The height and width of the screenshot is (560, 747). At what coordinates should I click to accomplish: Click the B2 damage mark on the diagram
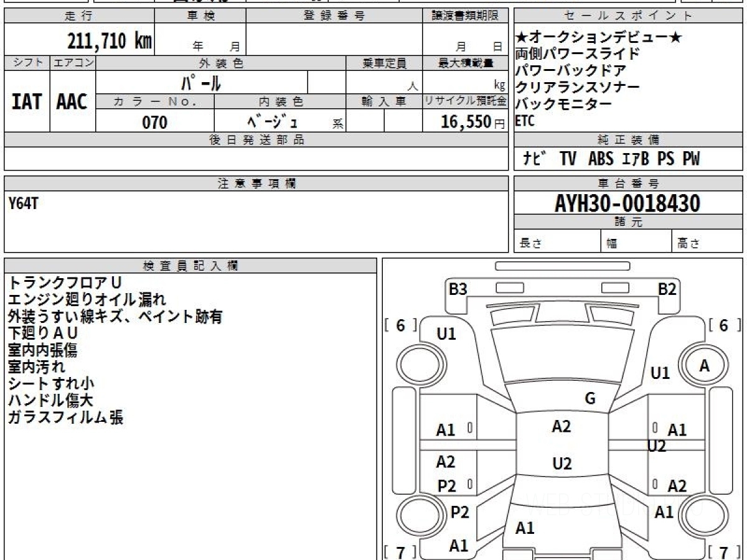point(667,289)
